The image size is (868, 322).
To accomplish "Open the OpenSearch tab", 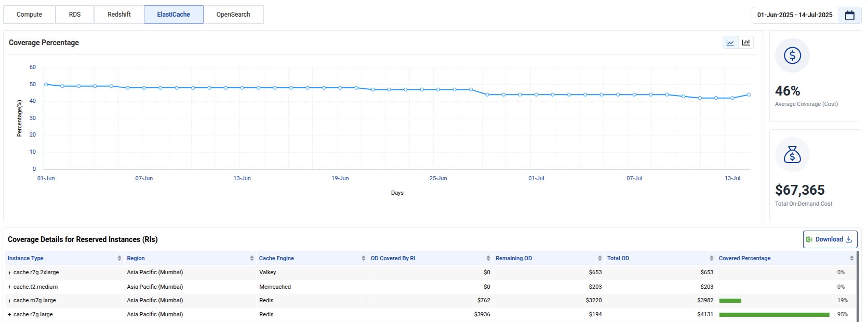I will point(233,15).
